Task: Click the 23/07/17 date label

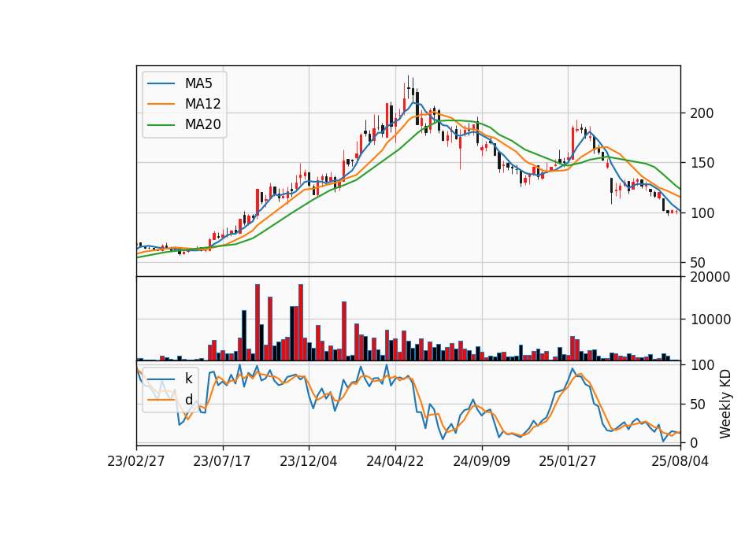Action: coord(222,461)
